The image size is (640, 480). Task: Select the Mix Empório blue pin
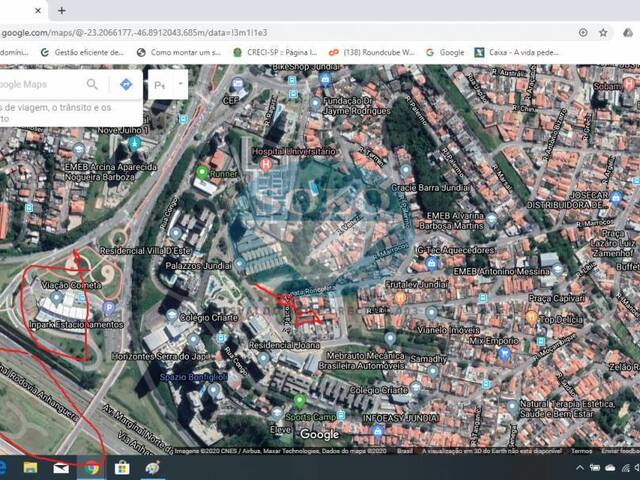click(x=504, y=354)
